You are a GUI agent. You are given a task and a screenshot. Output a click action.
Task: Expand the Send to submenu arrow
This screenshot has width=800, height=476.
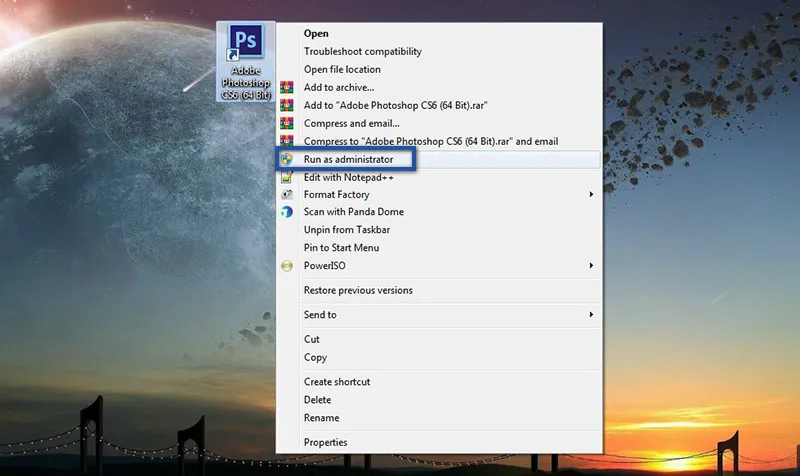coord(591,315)
